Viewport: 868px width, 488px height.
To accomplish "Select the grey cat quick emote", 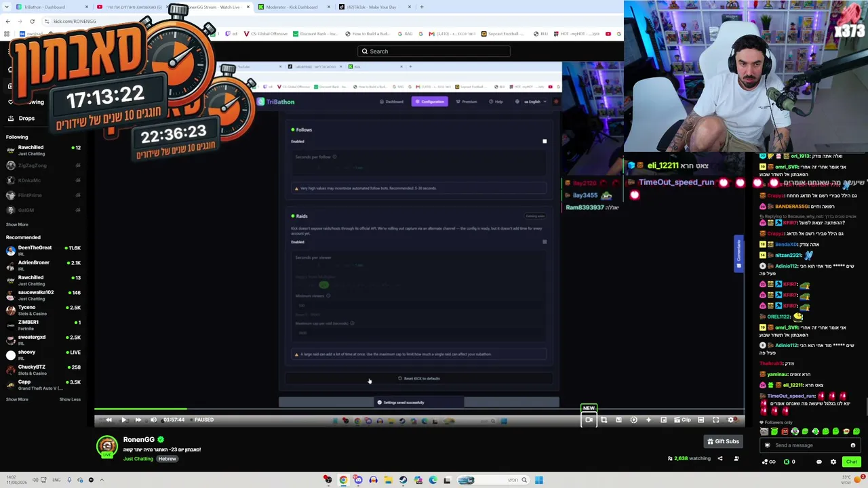I will (x=764, y=432).
